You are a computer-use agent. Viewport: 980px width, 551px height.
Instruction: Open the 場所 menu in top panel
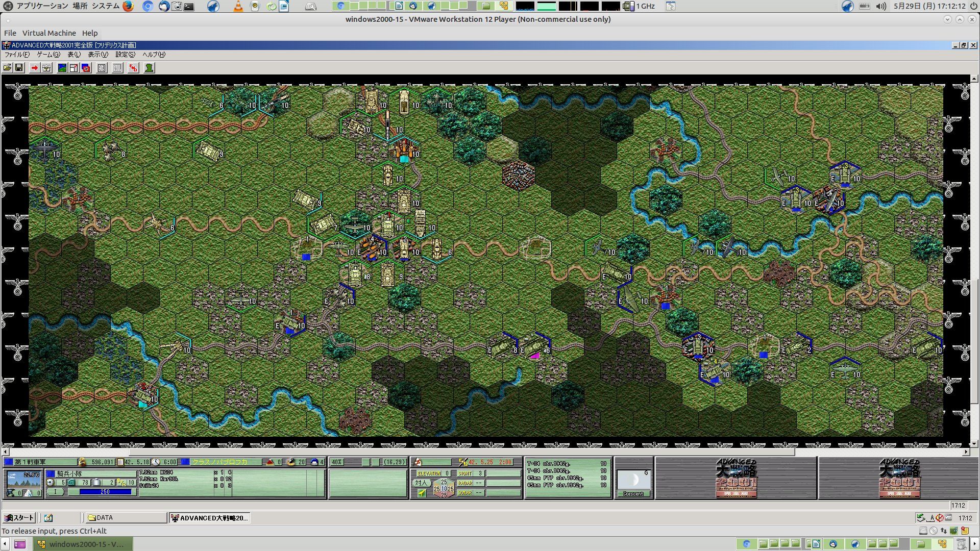(x=80, y=6)
